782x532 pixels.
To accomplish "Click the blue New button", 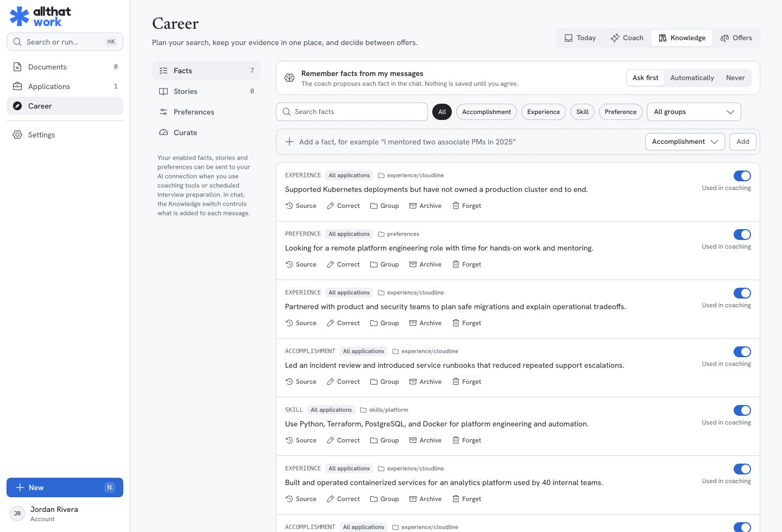I will point(65,487).
